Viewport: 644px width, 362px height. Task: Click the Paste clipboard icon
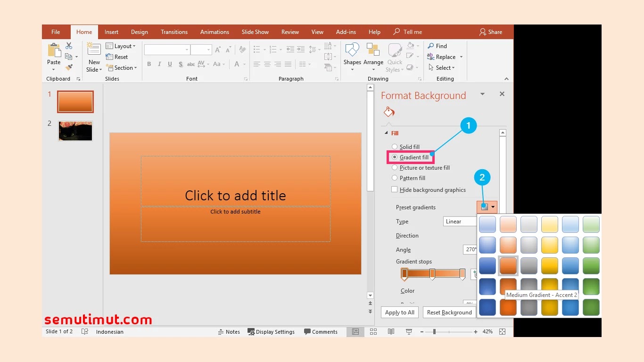[x=54, y=51]
